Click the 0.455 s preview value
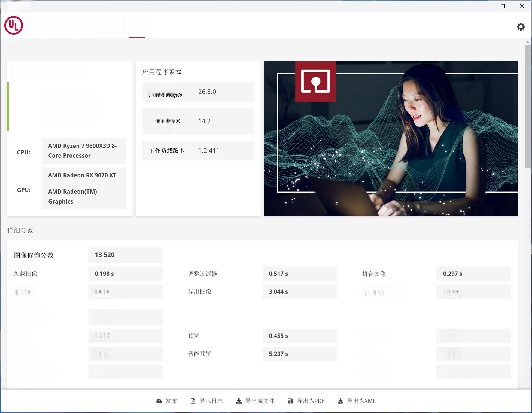The image size is (532, 413). pos(278,336)
